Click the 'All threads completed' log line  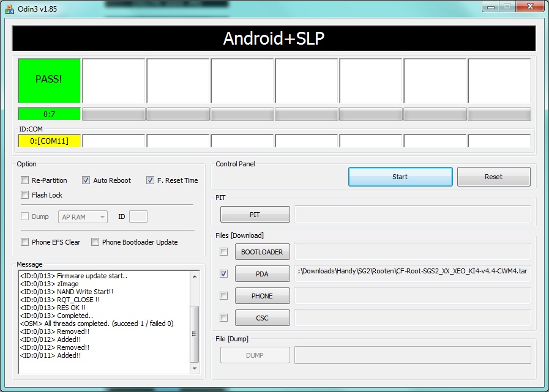pyautogui.click(x=97, y=324)
